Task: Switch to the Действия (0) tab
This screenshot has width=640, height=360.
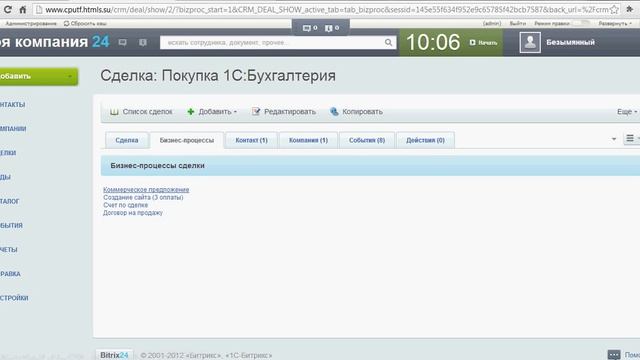Action: [425, 140]
